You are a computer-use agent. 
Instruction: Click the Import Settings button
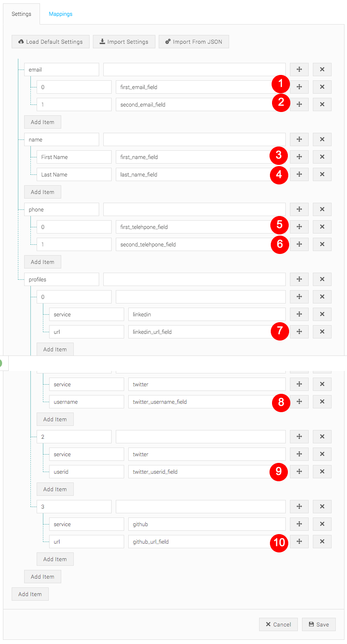(x=124, y=42)
